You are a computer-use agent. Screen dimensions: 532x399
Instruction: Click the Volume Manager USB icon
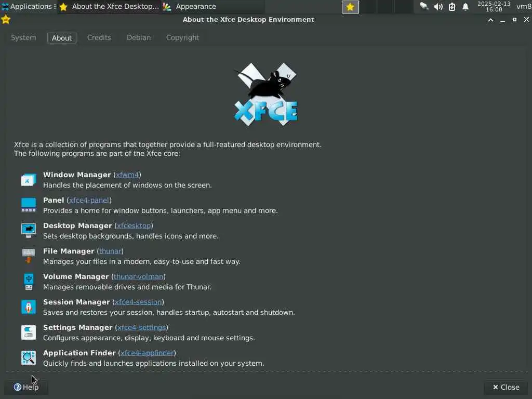pyautogui.click(x=29, y=282)
